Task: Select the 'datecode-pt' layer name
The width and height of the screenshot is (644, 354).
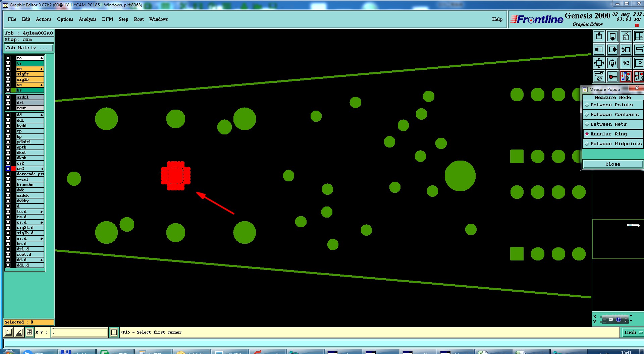Action: coord(30,174)
